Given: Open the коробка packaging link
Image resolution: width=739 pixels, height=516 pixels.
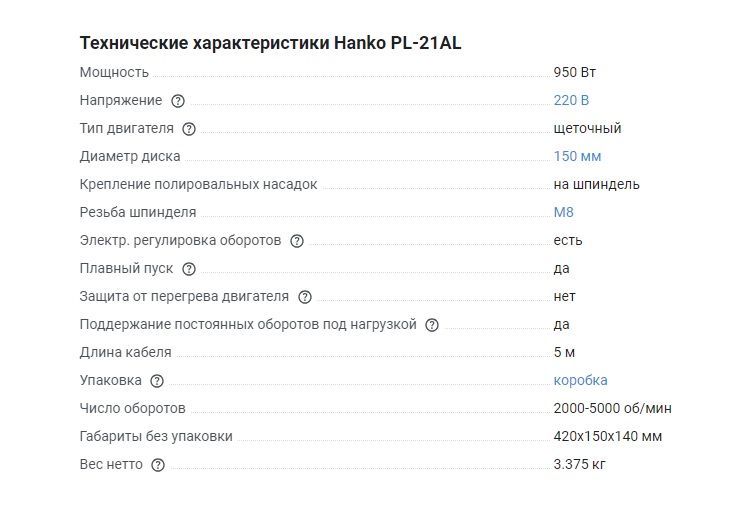Looking at the screenshot, I should 580,380.
